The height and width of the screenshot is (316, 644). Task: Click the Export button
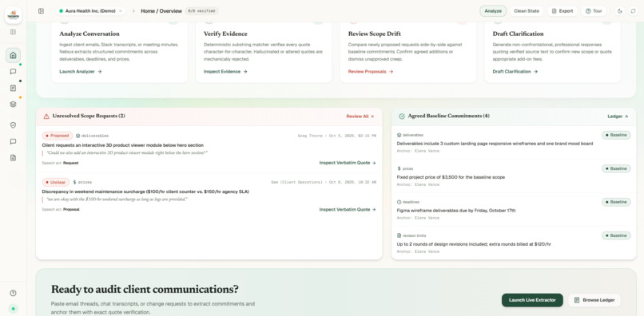pyautogui.click(x=563, y=11)
